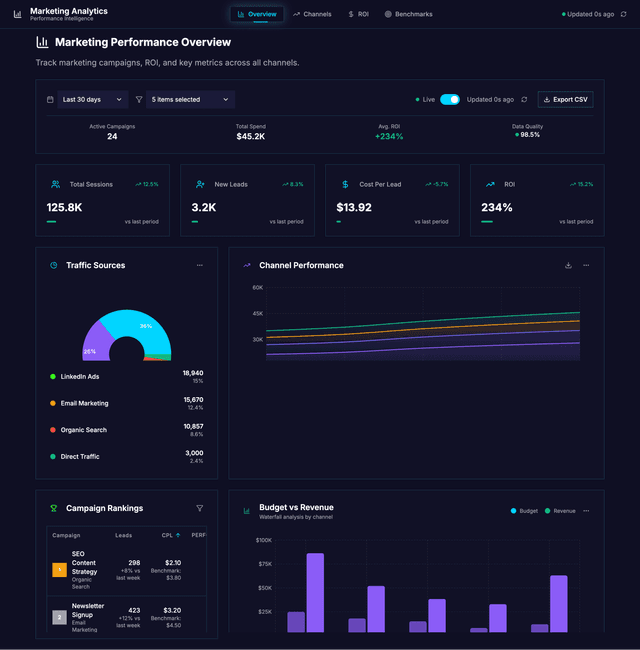Viewport: 640px width, 650px height.
Task: Go to the ROI tab
Action: coord(358,14)
